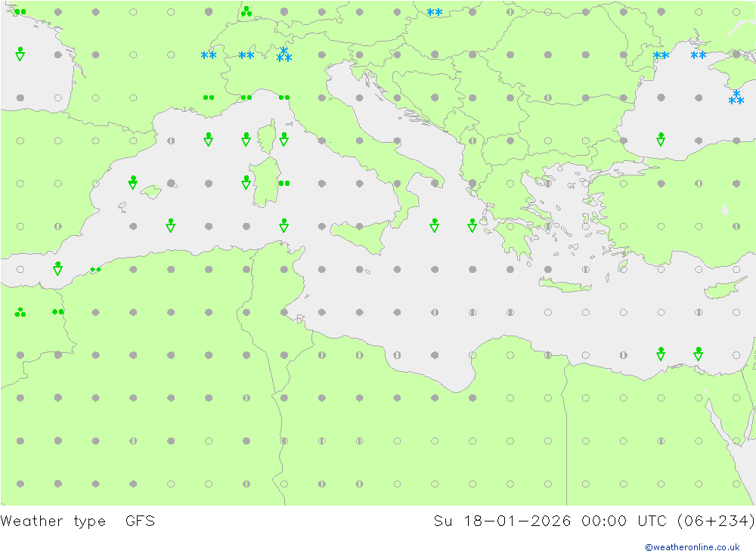Screen dimensions: 756x554
Task: Click the shower symbol on the western Black Sea
Action: tap(661, 139)
